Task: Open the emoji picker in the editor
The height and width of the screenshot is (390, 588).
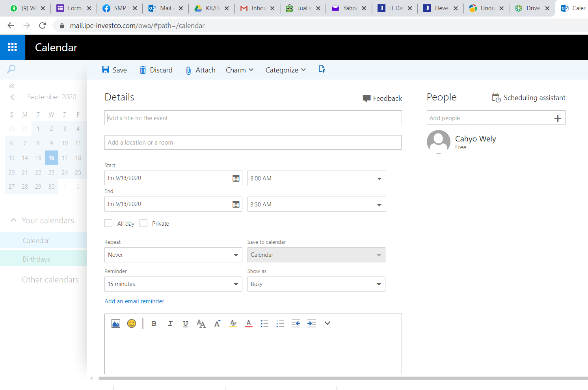Action: [132, 323]
